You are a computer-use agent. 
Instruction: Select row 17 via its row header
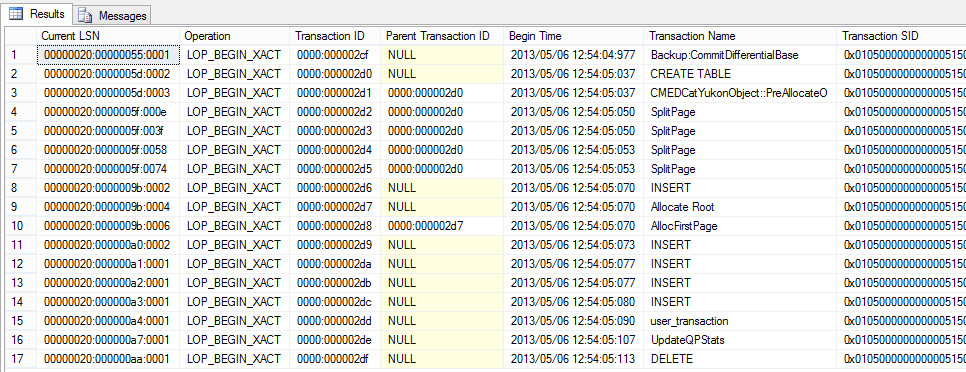[x=21, y=359]
